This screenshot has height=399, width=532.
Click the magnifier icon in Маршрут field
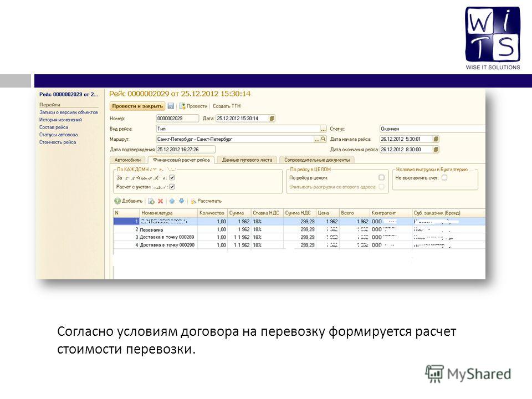click(323, 139)
